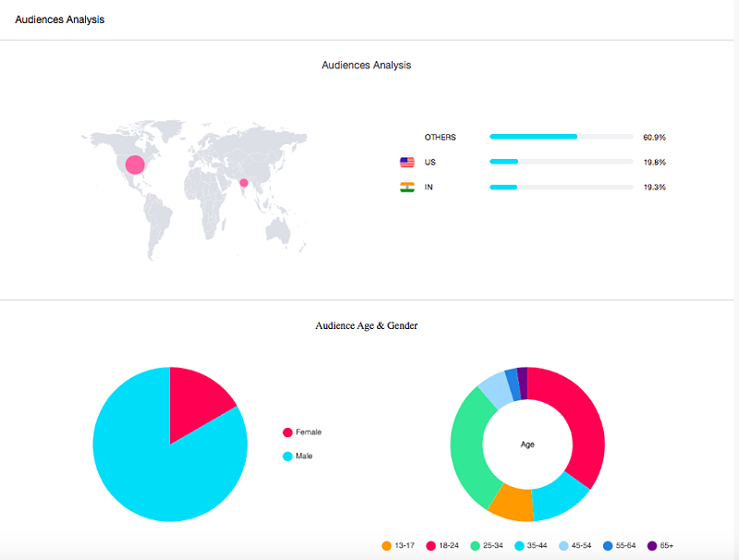Click the US flag icon
The height and width of the screenshot is (560, 739).
[406, 163]
